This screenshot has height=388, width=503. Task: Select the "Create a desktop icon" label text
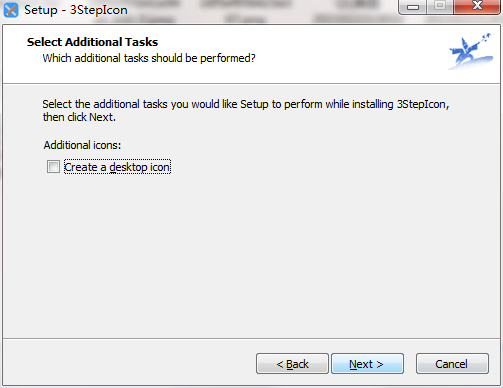(x=117, y=167)
